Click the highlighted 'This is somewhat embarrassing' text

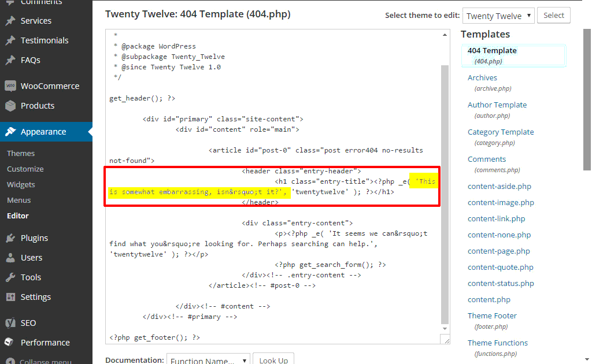click(x=200, y=192)
